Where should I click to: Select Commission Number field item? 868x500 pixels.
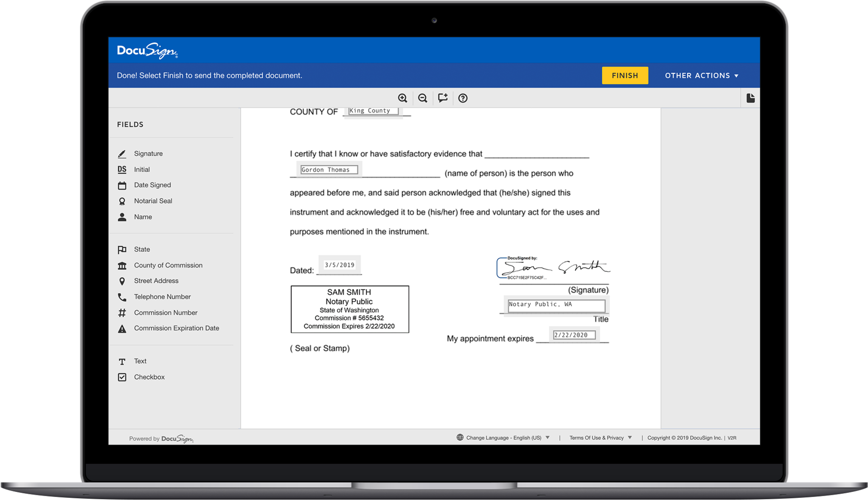(166, 313)
